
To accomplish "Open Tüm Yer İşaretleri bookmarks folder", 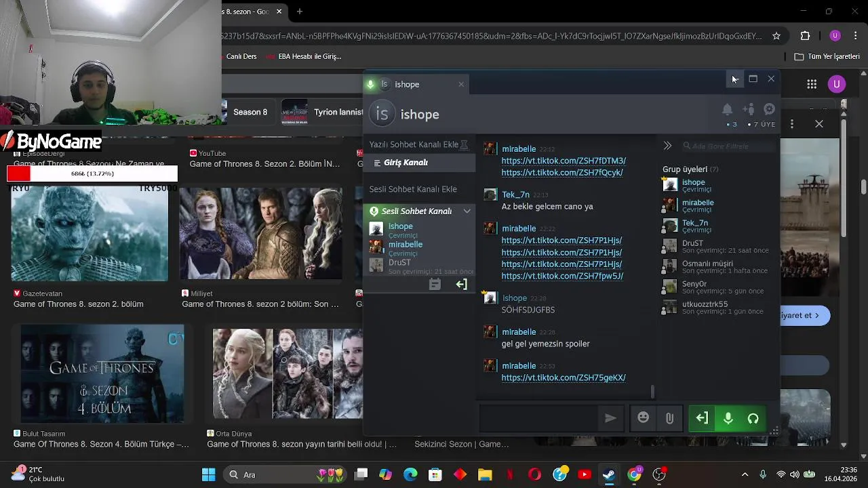I will [827, 56].
